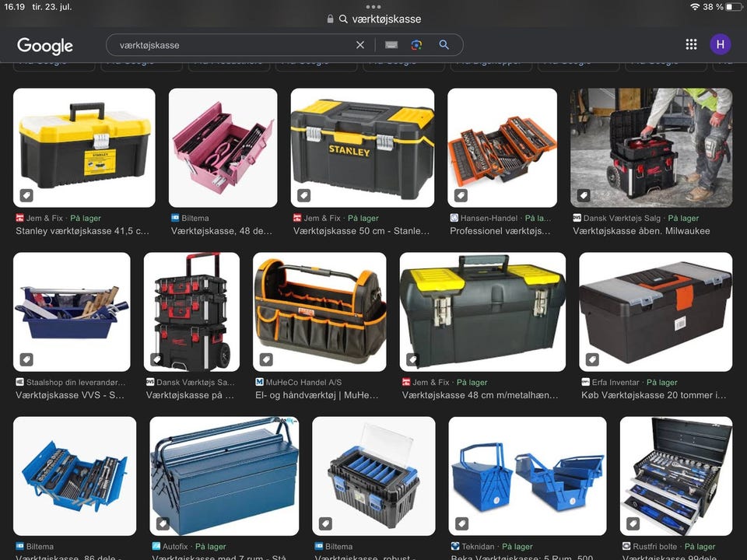Screen dimensions: 747x560
Task: Open the Erfa Inventar 20 tommer toolbox image
Action: point(655,312)
